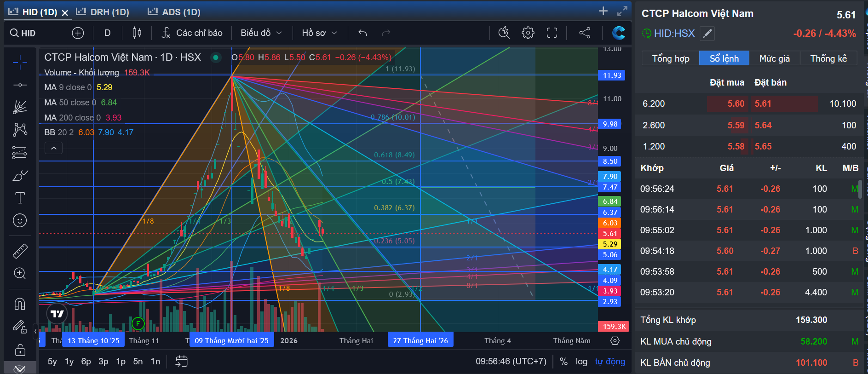Enter fullscreen chart mode
The height and width of the screenshot is (374, 868).
(552, 33)
